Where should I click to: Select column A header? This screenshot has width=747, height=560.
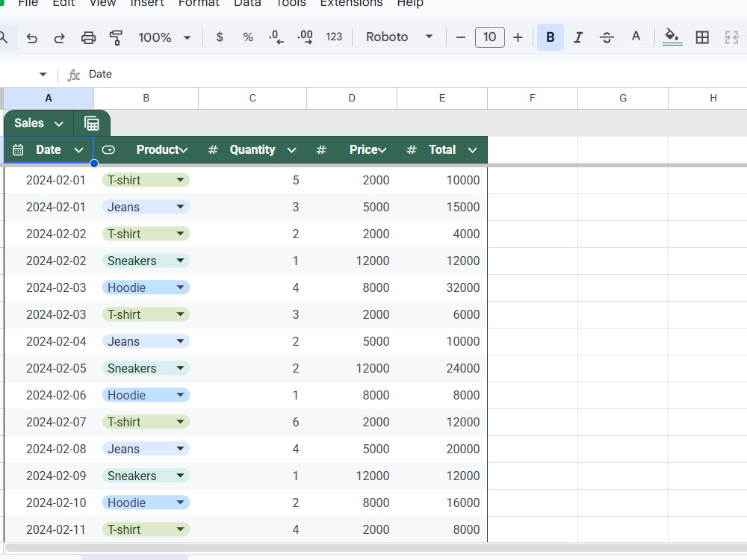[49, 99]
